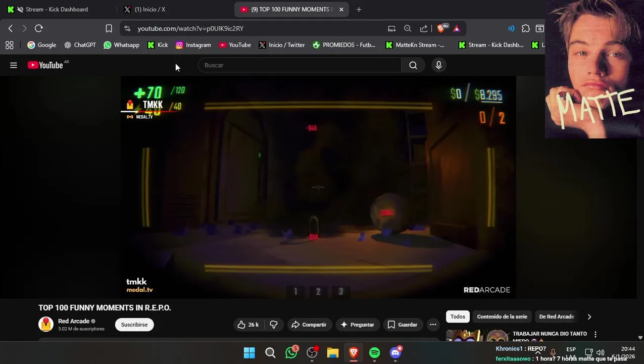Click the YouTube search magnifier button
644x364 pixels.
(x=413, y=65)
